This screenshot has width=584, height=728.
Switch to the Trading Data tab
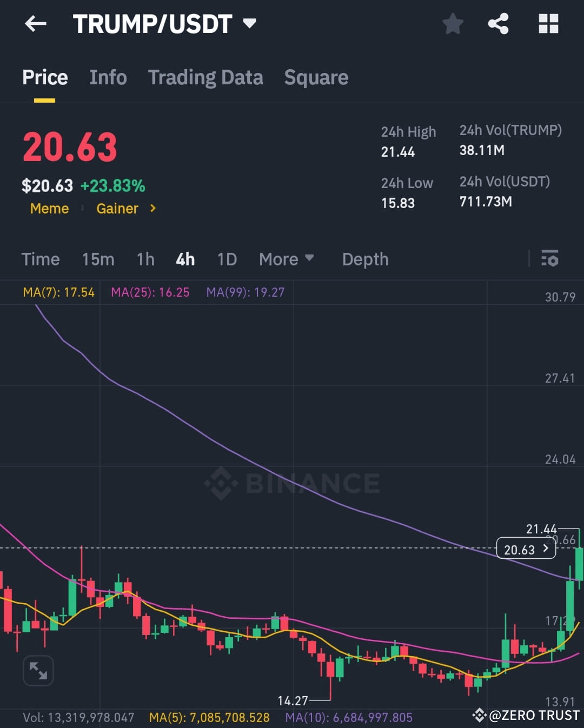(205, 77)
